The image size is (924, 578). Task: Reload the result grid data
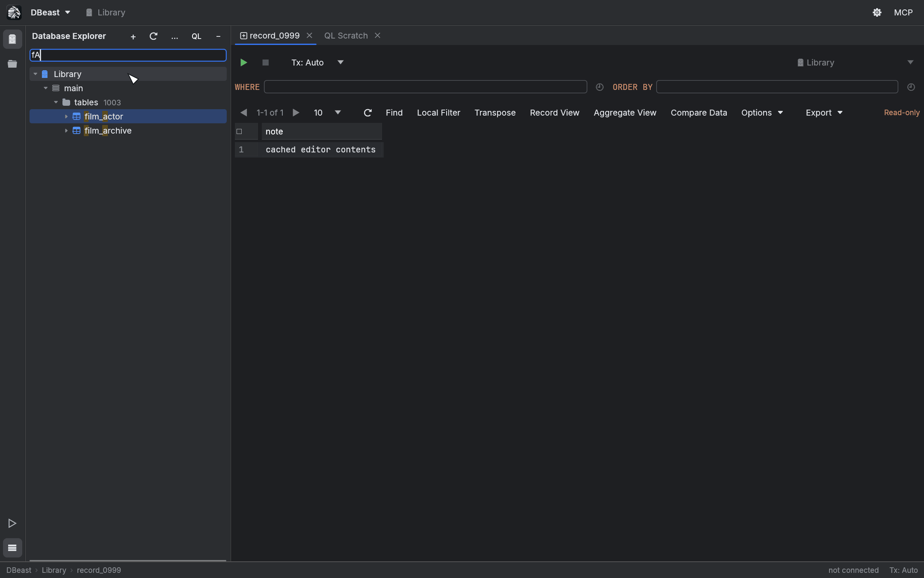click(x=367, y=113)
